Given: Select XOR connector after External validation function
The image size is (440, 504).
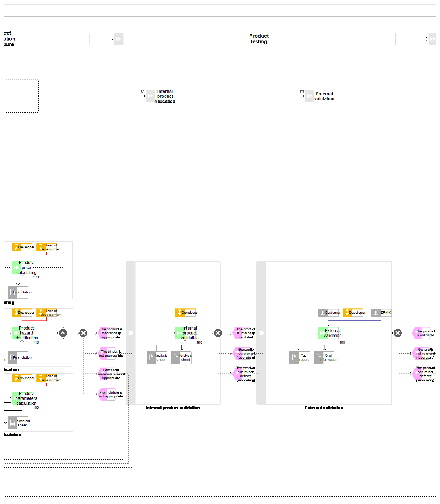Looking at the screenshot, I should 398,333.
